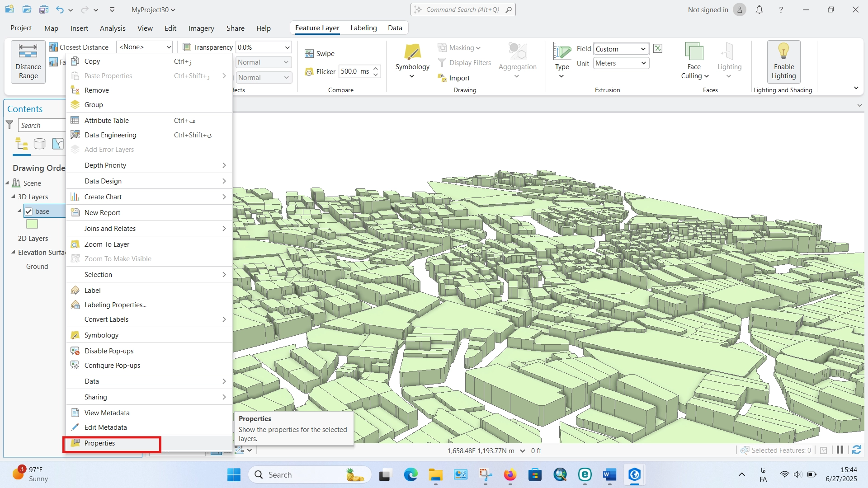Switch to the Data ribbon tab
868x488 pixels.
click(x=395, y=28)
